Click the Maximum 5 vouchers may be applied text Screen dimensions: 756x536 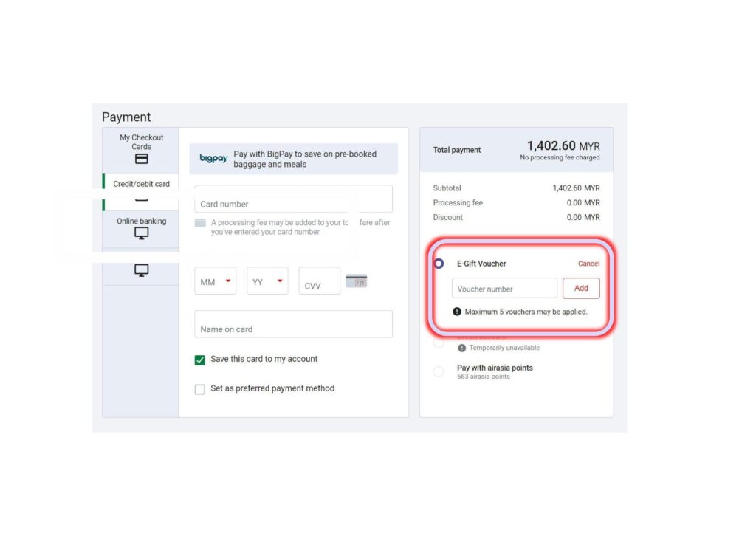pos(526,312)
